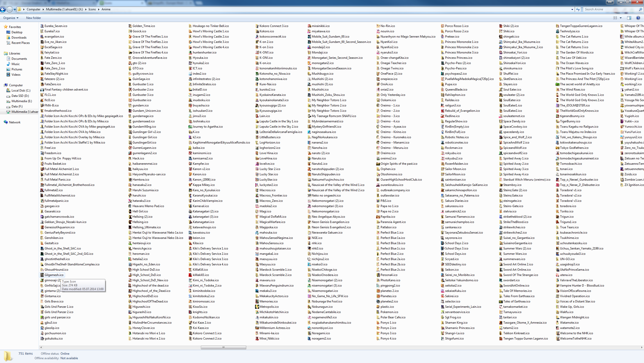The image size is (644, 363).
Task: Select the Gilgamesh.ico file
Action: tap(54, 275)
